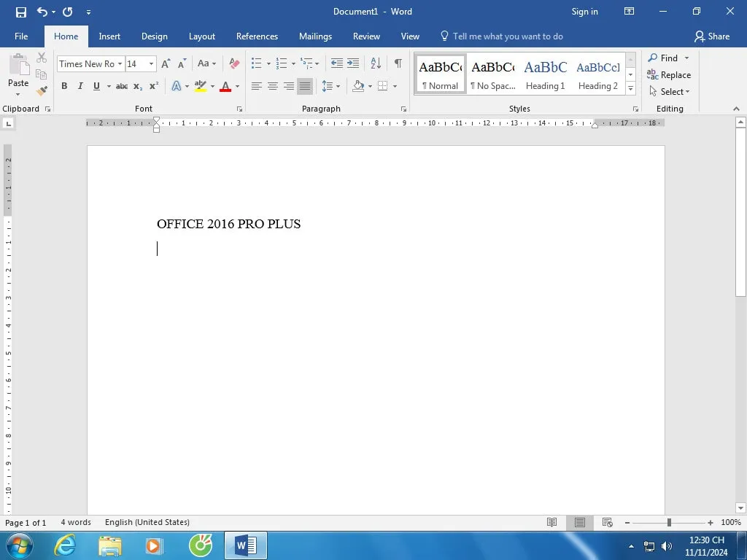Viewport: 747px width, 560px height.
Task: Open the font name dropdown
Action: [x=120, y=64]
